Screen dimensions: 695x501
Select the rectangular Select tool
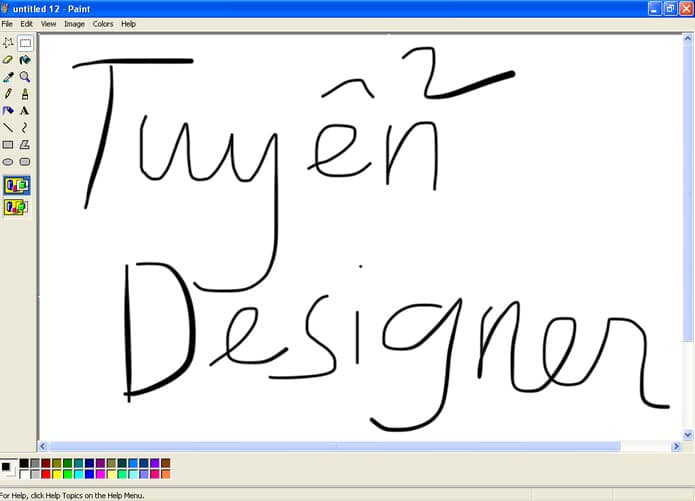coord(25,43)
